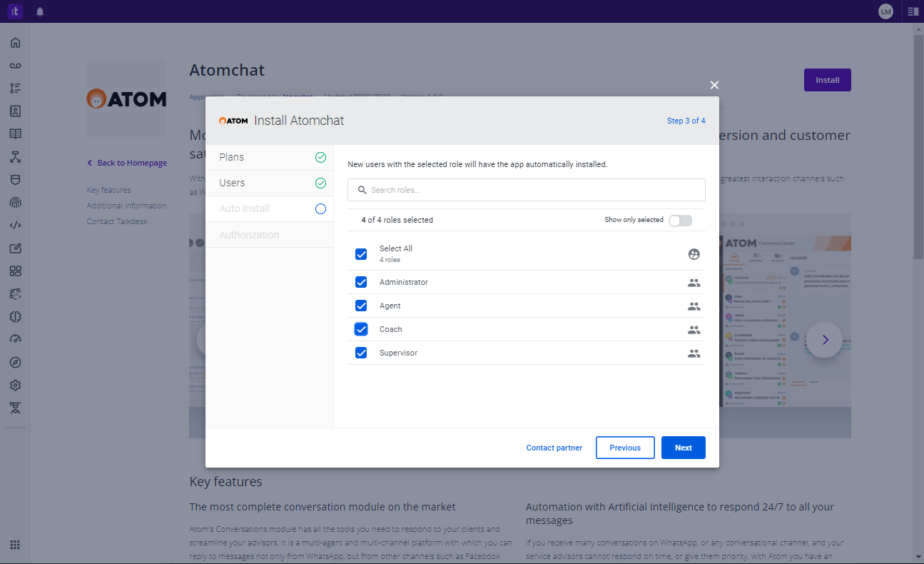The height and width of the screenshot is (564, 924).
Task: Enable the Show only selected toggle
Action: coord(680,221)
